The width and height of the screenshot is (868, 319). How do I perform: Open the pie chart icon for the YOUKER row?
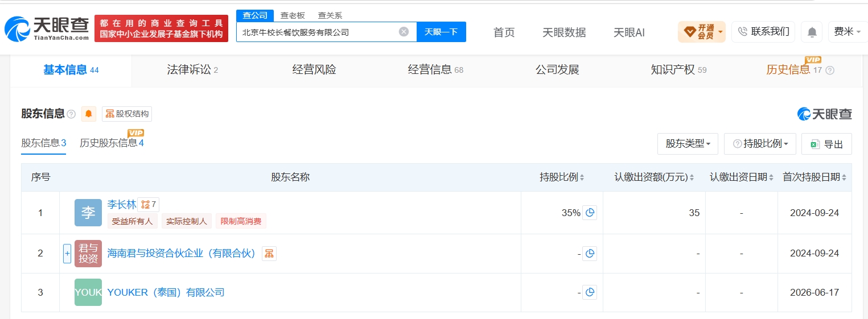tap(590, 292)
